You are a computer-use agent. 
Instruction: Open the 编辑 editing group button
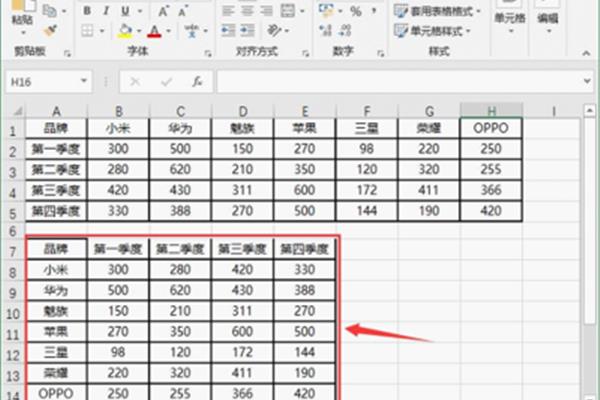548,18
